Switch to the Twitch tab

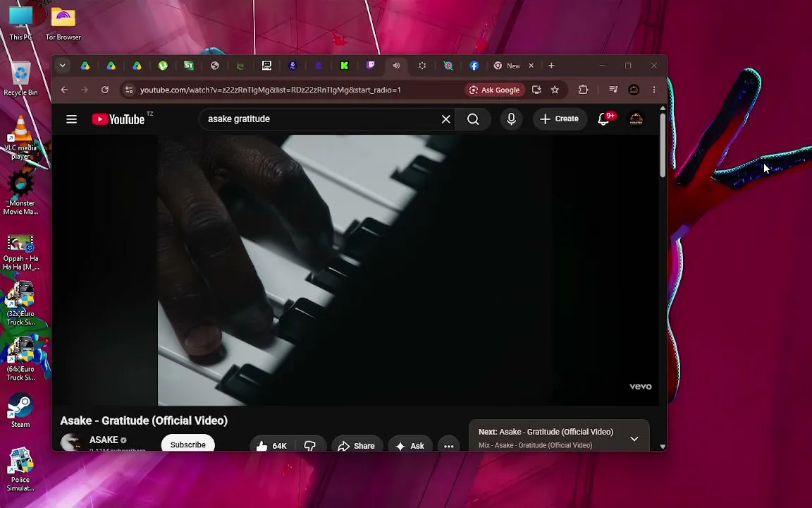click(x=370, y=66)
